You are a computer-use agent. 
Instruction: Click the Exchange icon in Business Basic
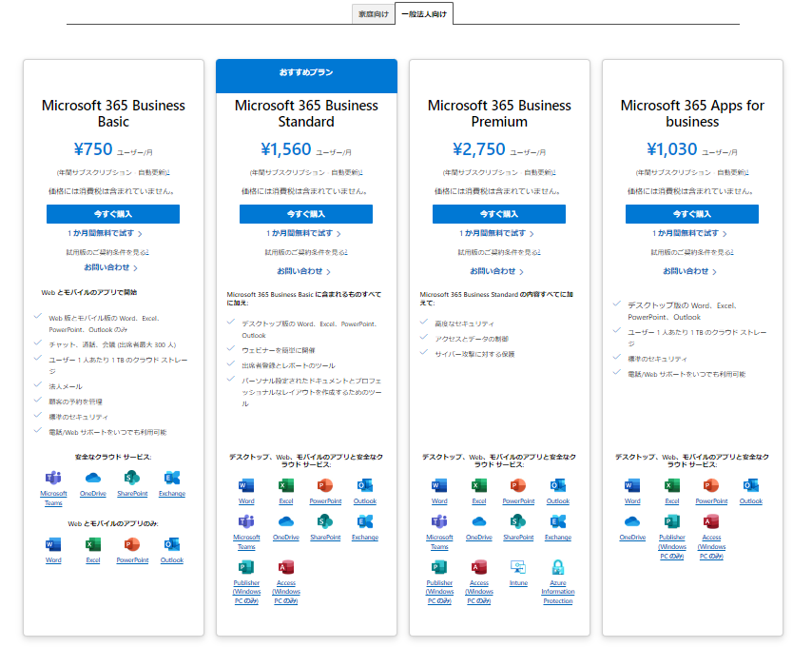172,478
